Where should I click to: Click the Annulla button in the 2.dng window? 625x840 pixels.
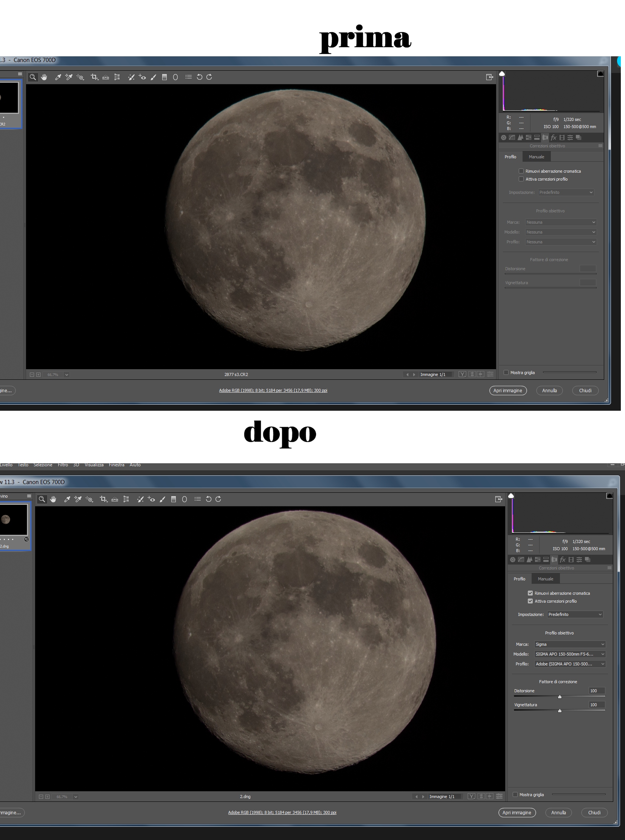[558, 812]
